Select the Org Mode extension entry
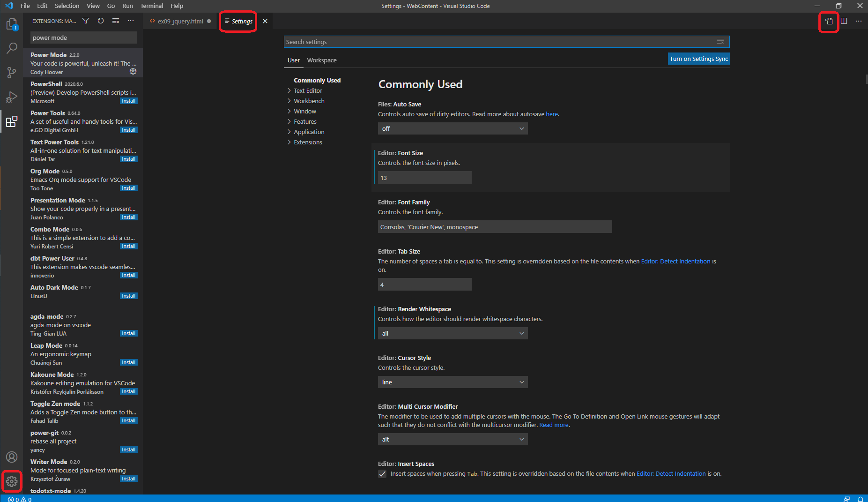Screen dimensions: 868x502 83,179
